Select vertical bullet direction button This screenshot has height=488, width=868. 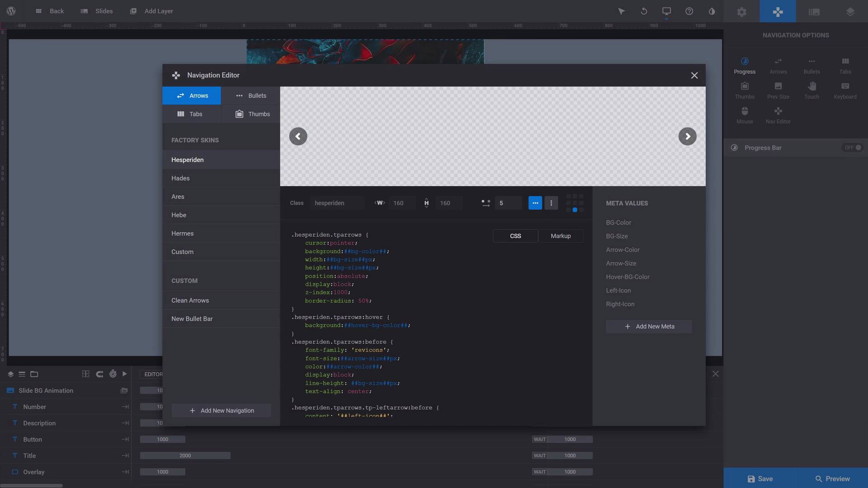(x=551, y=203)
